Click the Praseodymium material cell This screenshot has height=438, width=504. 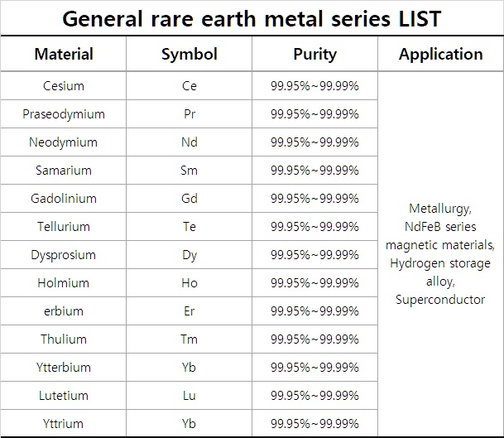[64, 114]
